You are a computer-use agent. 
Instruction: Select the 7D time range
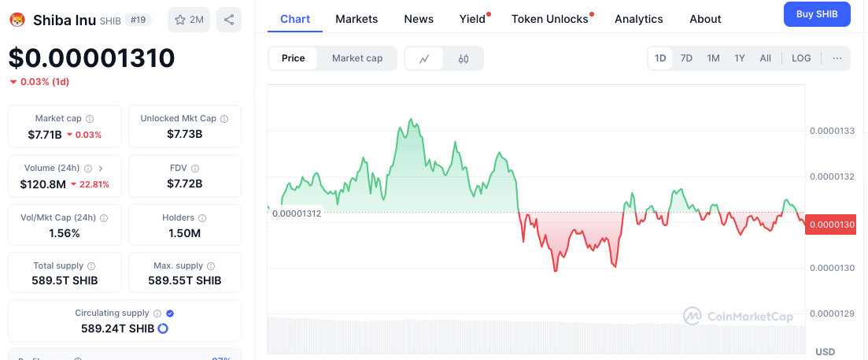[x=686, y=58]
